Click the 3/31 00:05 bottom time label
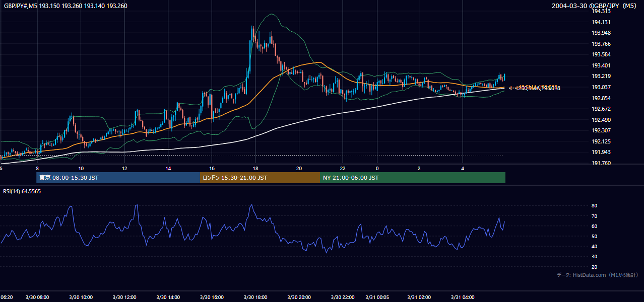644x302 pixels. click(x=377, y=297)
